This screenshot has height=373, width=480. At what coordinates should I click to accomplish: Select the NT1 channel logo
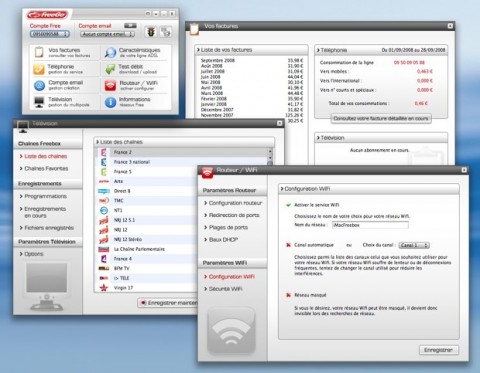point(104,210)
